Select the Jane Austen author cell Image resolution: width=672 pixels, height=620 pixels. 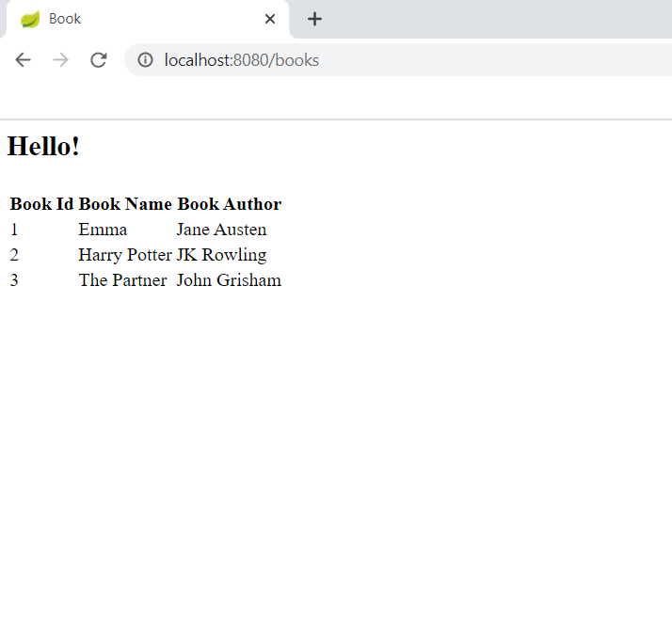(x=221, y=230)
